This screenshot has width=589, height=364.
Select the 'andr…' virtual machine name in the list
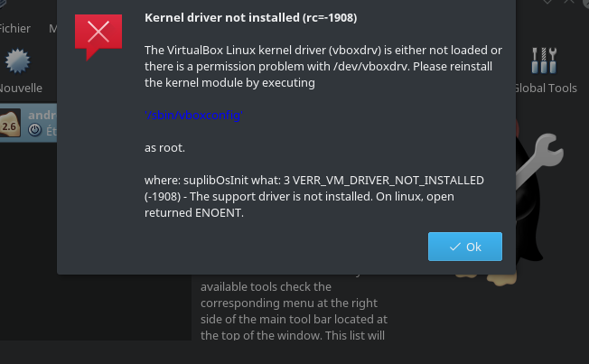coord(42,116)
